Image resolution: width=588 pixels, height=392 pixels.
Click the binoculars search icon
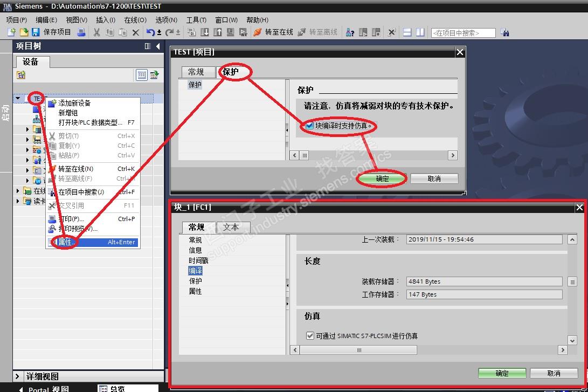505,33
